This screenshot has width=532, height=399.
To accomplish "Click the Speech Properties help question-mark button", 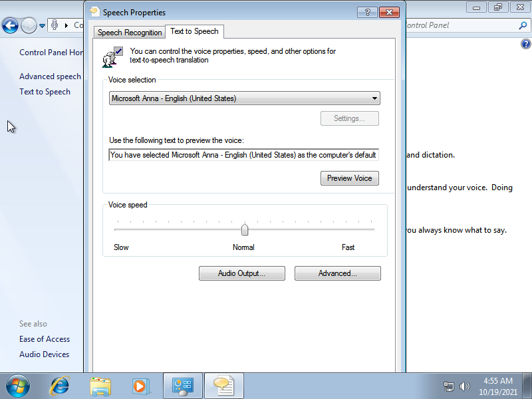I will (368, 13).
